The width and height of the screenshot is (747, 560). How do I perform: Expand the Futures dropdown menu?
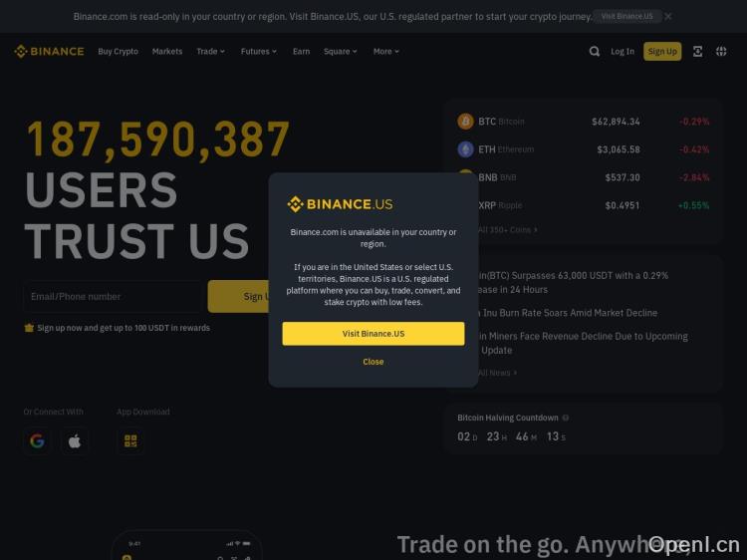pyautogui.click(x=259, y=51)
